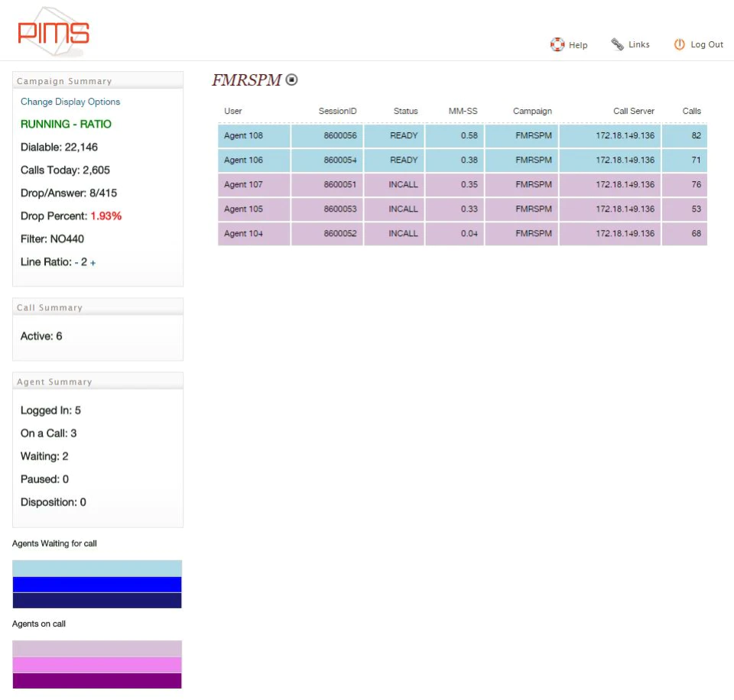Viewport: 734px width, 700px height.
Task: Click the Calls column header
Action: tap(691, 111)
